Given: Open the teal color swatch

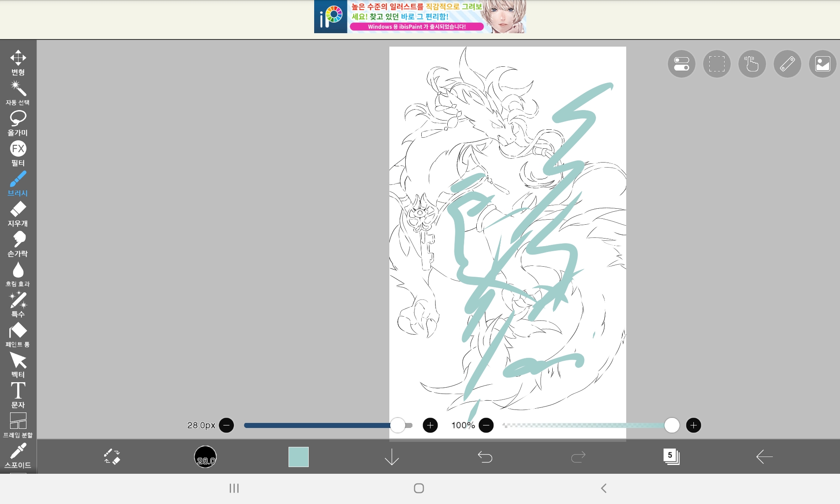Looking at the screenshot, I should 299,457.
